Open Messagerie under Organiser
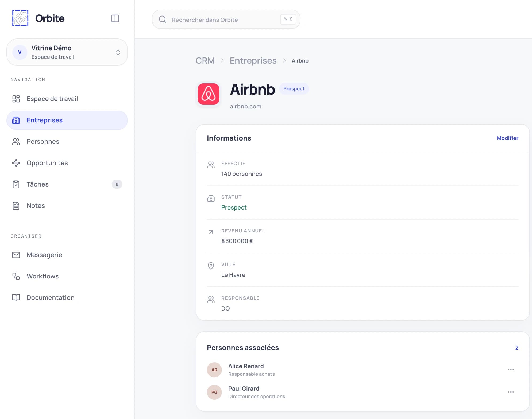Image resolution: width=532 pixels, height=419 pixels. (x=67, y=255)
